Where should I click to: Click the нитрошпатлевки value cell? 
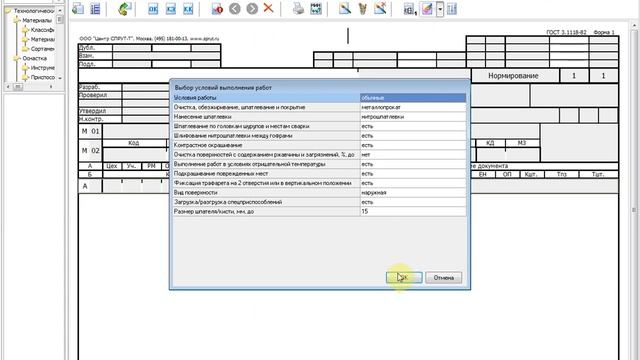point(413,117)
